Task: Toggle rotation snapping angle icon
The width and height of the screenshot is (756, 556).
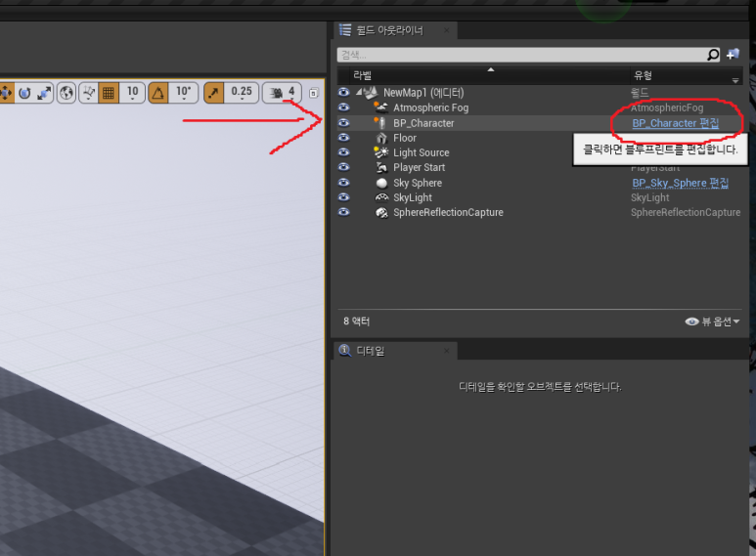Action: point(158,93)
